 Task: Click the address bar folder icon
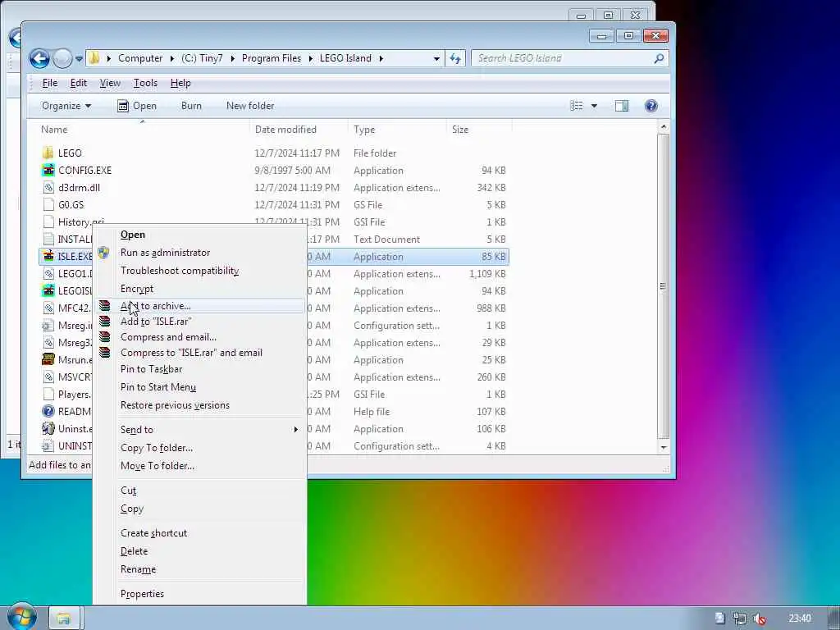coord(94,58)
